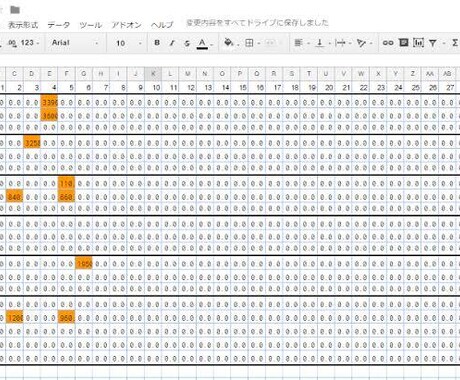Select the orange cell reading 3396
This screenshot has height=380, width=460.
(49, 102)
